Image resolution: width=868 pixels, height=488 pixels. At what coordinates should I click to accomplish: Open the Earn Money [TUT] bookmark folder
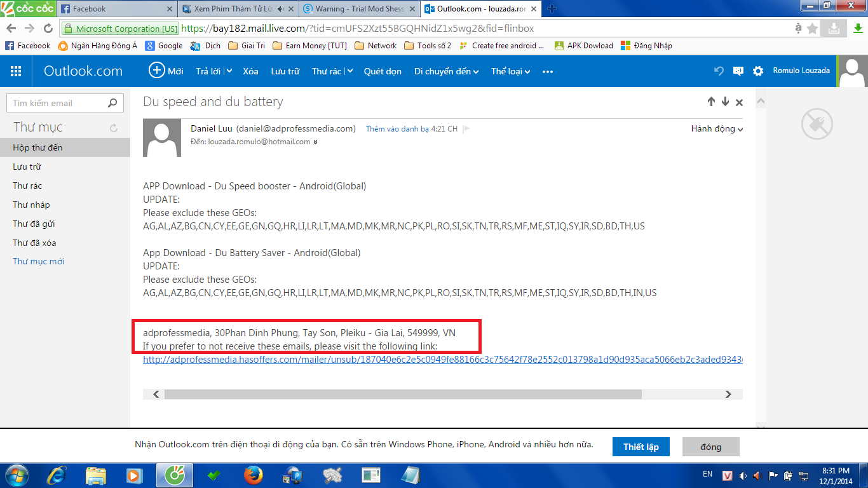(309, 46)
